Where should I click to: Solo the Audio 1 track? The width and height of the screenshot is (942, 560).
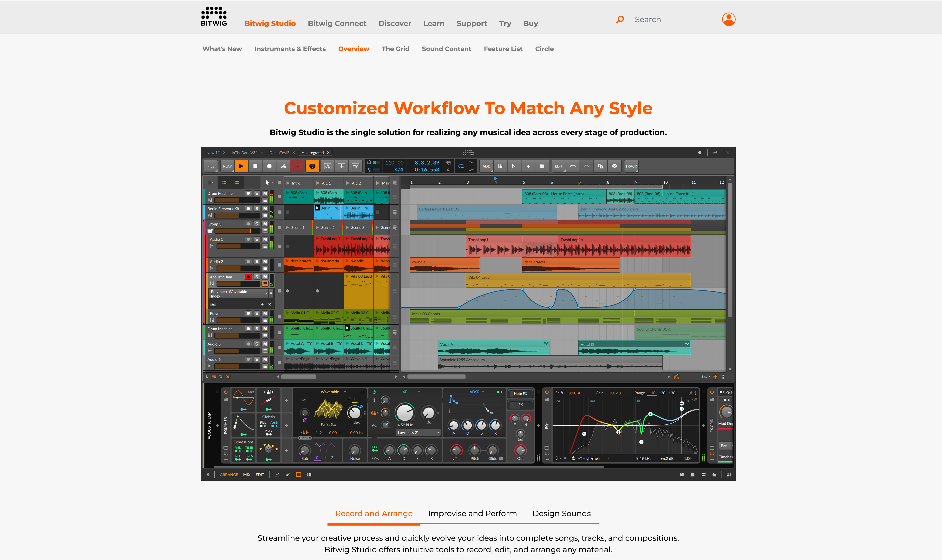click(x=257, y=239)
